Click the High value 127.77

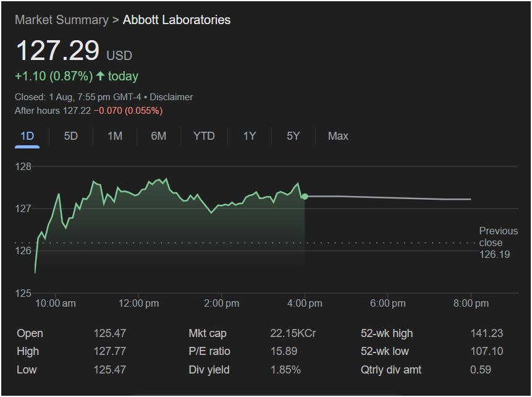coord(110,351)
